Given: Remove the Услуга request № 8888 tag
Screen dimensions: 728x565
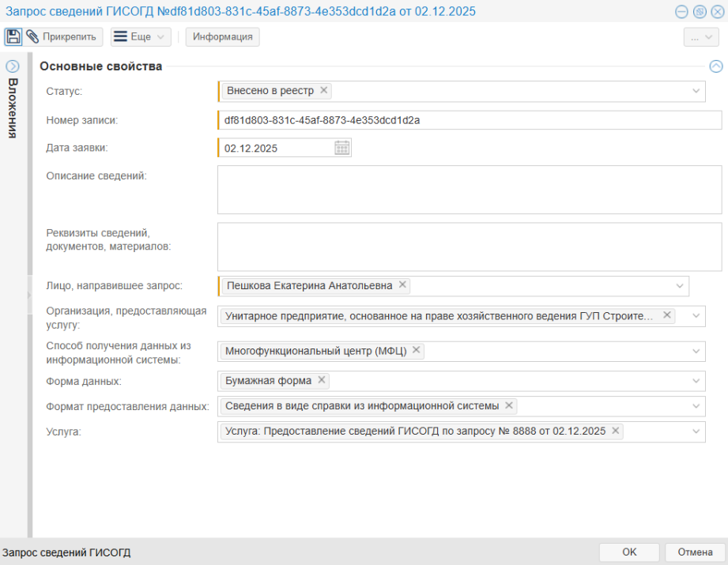Looking at the screenshot, I should point(616,431).
